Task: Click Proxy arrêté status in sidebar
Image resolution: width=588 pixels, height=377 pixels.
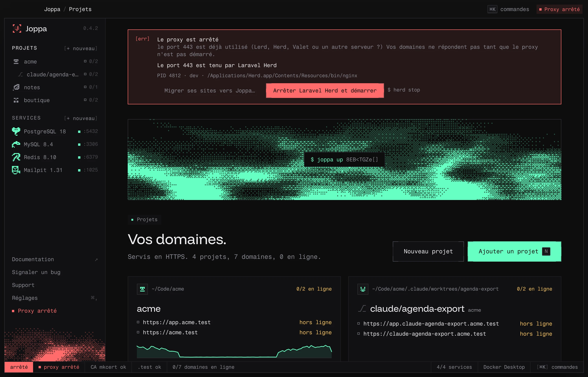Action: click(x=34, y=311)
